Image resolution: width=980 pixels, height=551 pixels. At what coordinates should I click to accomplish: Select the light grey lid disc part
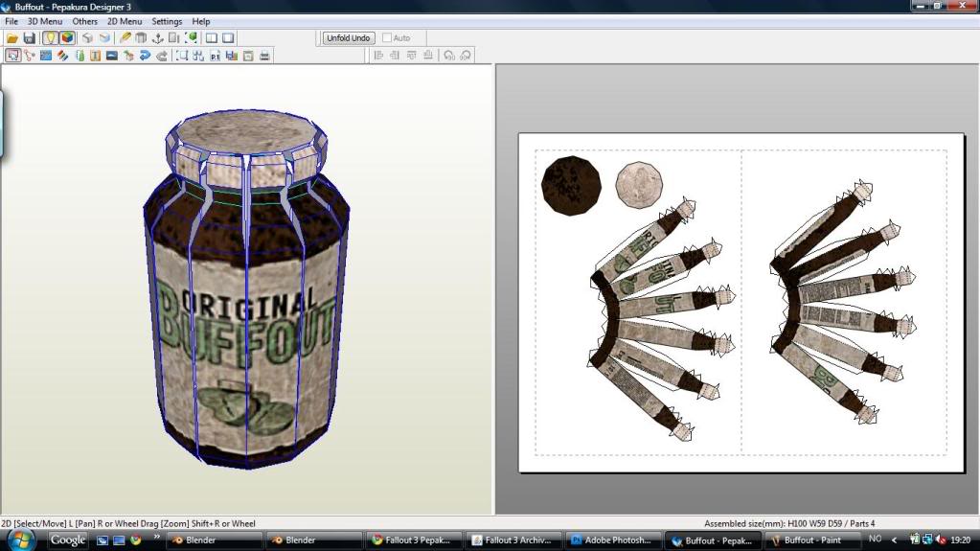coord(639,185)
